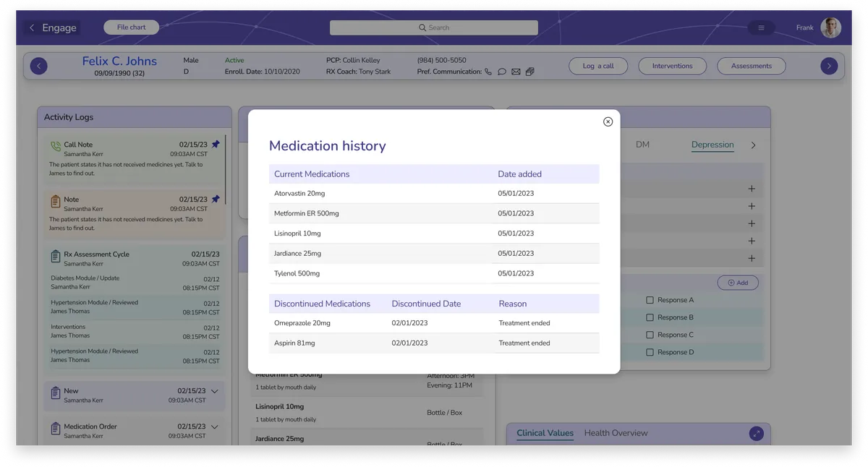Click the envelope email communication icon
Image resolution: width=868 pixels, height=467 pixels.
coord(516,72)
